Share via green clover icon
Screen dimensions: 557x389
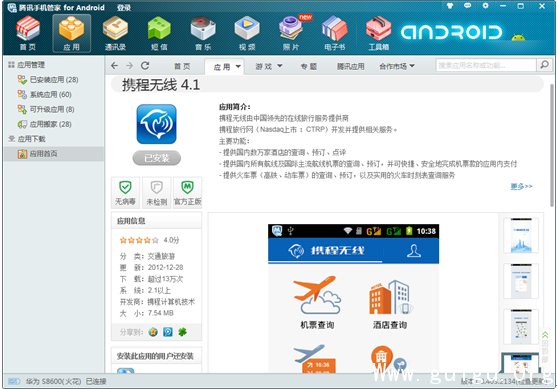pyautogui.click(x=183, y=332)
